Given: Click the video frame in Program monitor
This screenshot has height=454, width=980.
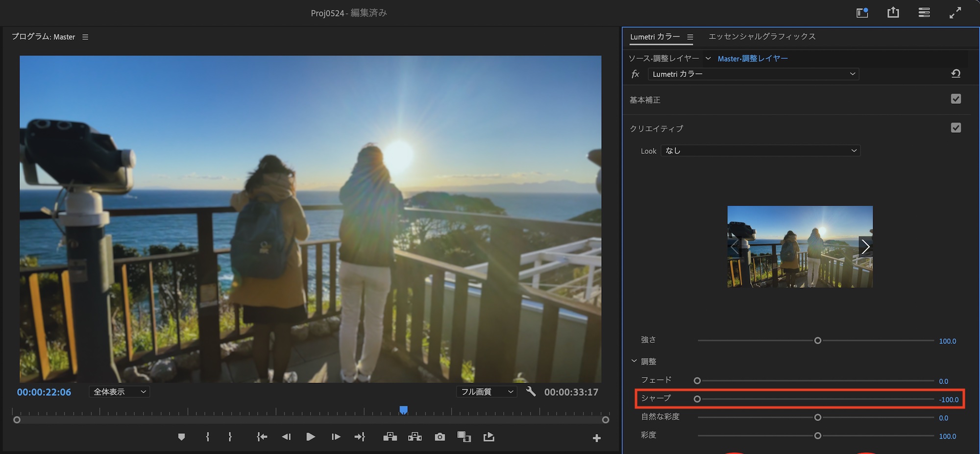Looking at the screenshot, I should pos(310,219).
